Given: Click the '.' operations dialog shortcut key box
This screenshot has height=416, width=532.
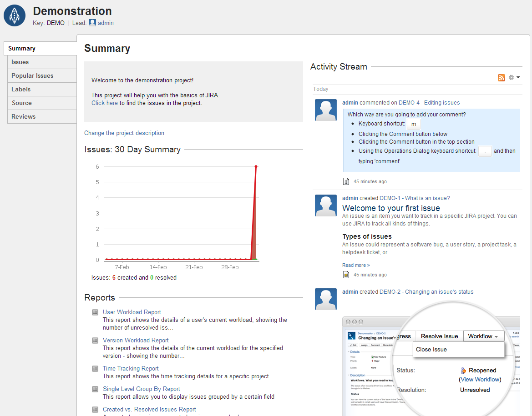Looking at the screenshot, I should coord(485,151).
